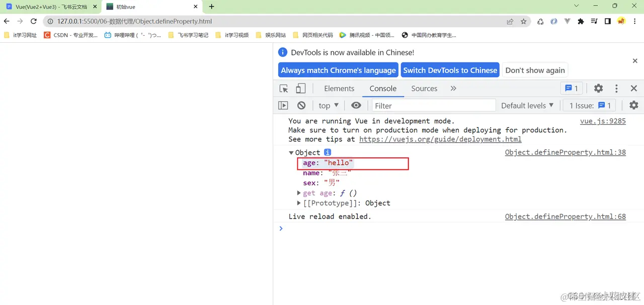Screen dimensions: 644x305
Task: Expand the [[Prototype]] Object row
Action: tap(300, 203)
